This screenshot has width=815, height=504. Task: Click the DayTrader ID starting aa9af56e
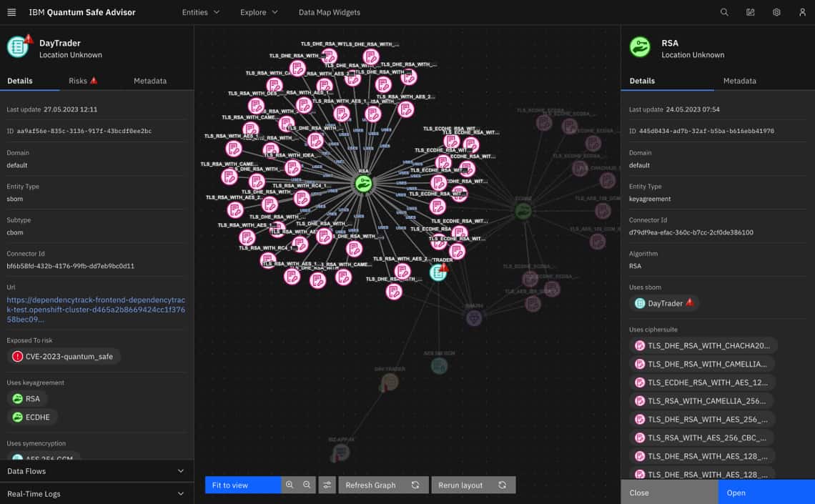[x=84, y=131]
